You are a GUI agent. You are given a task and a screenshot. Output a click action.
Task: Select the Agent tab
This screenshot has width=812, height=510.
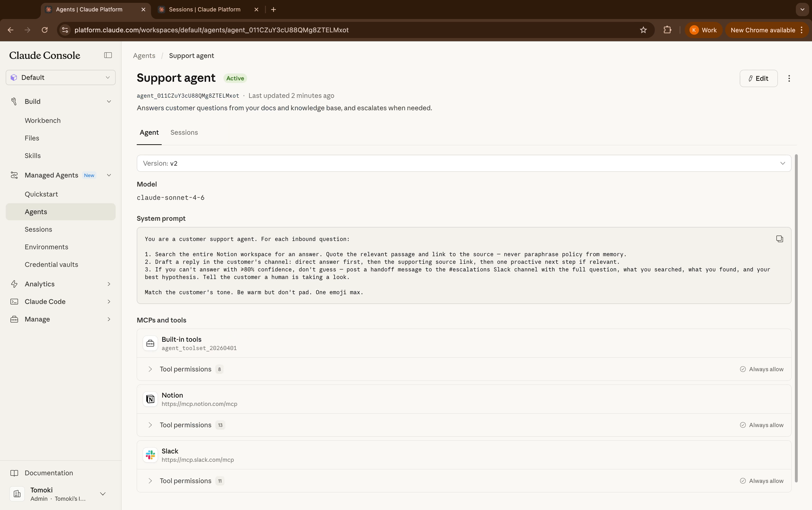pos(149,133)
